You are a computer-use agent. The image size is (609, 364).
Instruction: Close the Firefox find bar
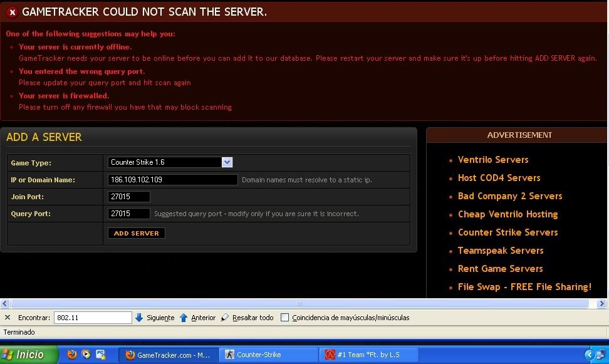point(8,318)
